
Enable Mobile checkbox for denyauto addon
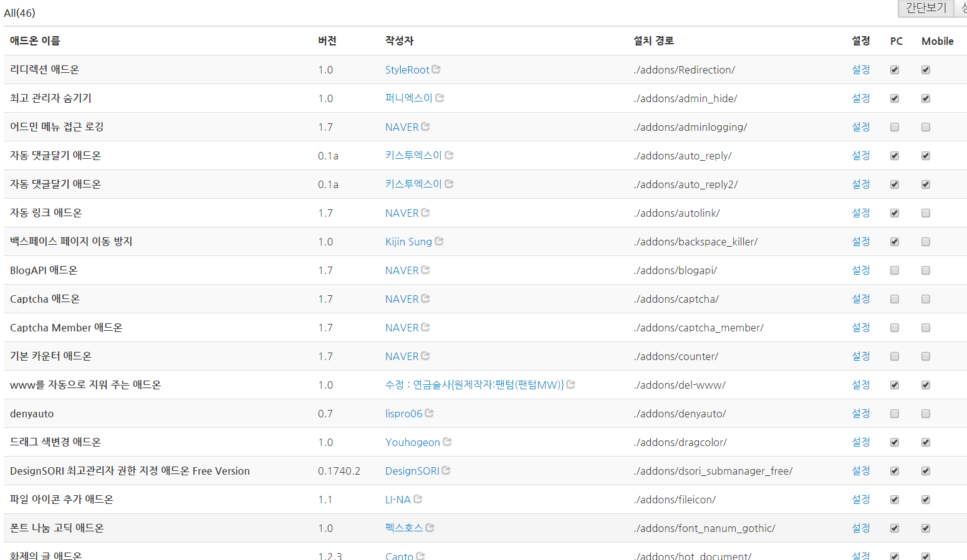click(x=926, y=414)
